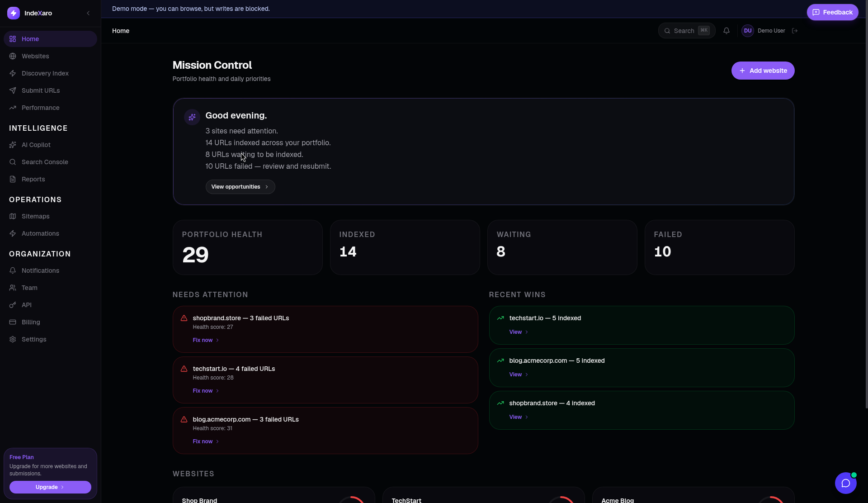Focus the Search field in header
Viewport: 868px width, 503px height.
click(687, 31)
